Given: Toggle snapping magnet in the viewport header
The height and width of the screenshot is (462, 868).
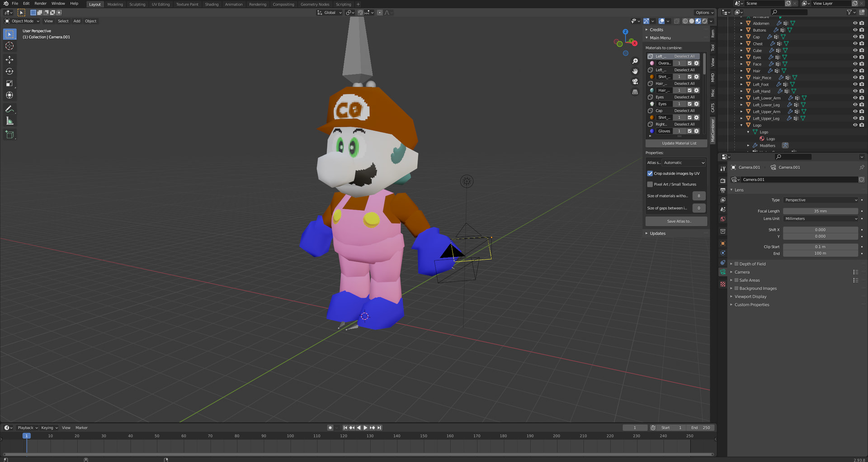Looking at the screenshot, I should (360, 13).
